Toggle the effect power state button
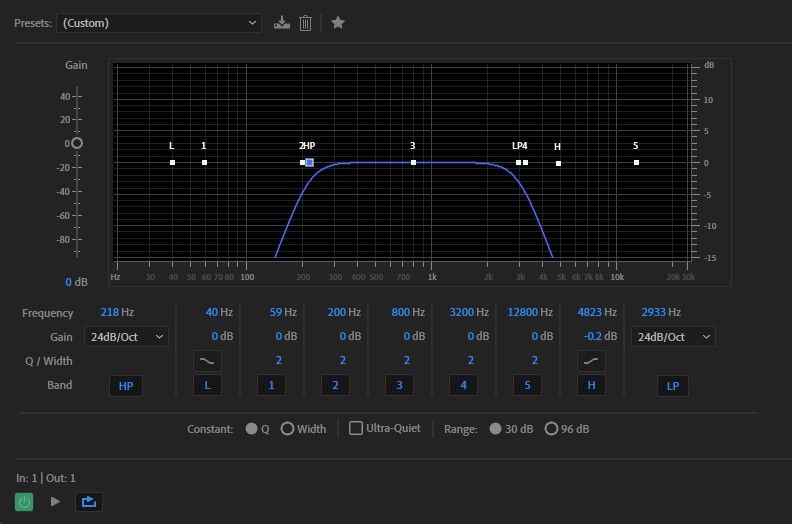 point(23,501)
